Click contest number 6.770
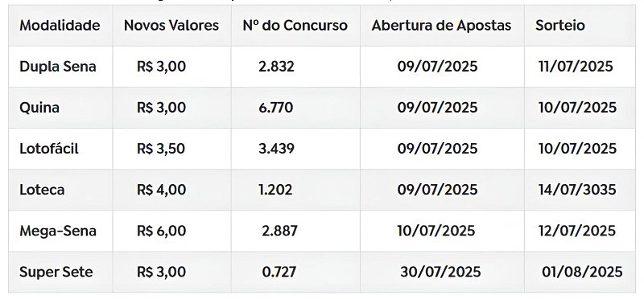Viewport: 644px width, 299px height. [x=275, y=108]
